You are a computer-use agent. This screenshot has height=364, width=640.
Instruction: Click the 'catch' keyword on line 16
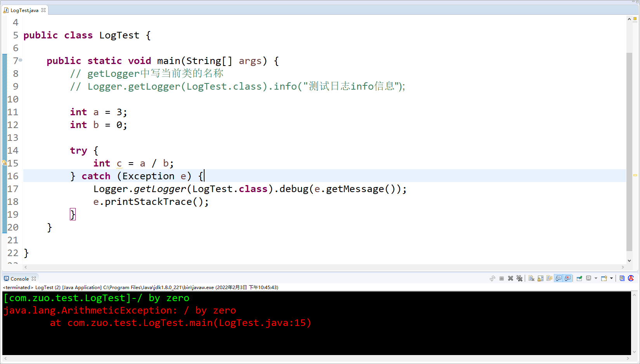click(96, 176)
